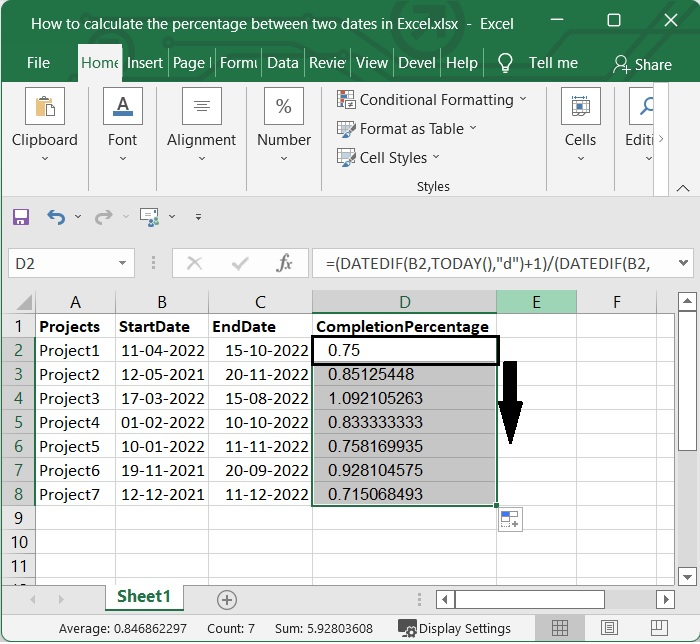Click Sum value in status bar
700x644 pixels.
(x=324, y=629)
